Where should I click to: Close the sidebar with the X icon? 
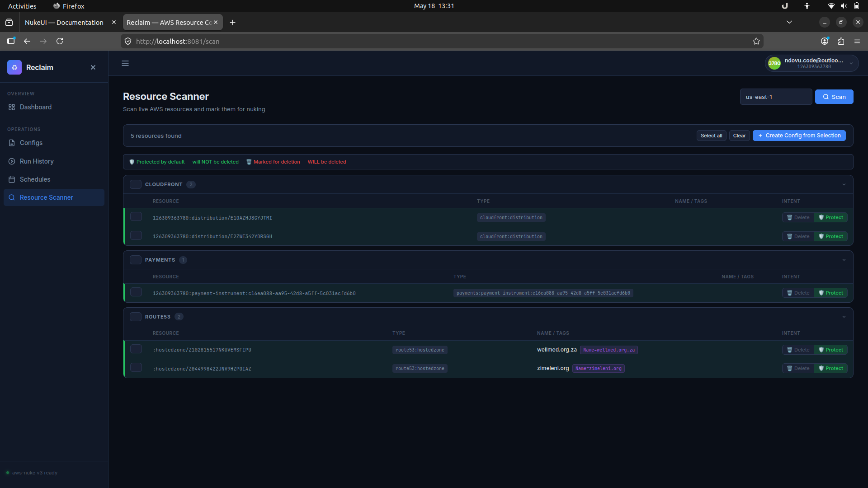(x=93, y=67)
